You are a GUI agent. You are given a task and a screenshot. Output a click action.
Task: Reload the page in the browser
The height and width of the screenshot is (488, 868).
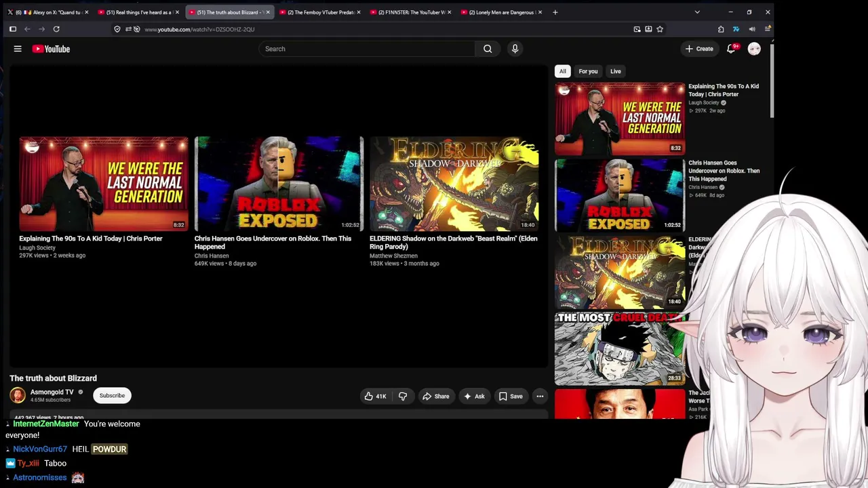pyautogui.click(x=56, y=29)
